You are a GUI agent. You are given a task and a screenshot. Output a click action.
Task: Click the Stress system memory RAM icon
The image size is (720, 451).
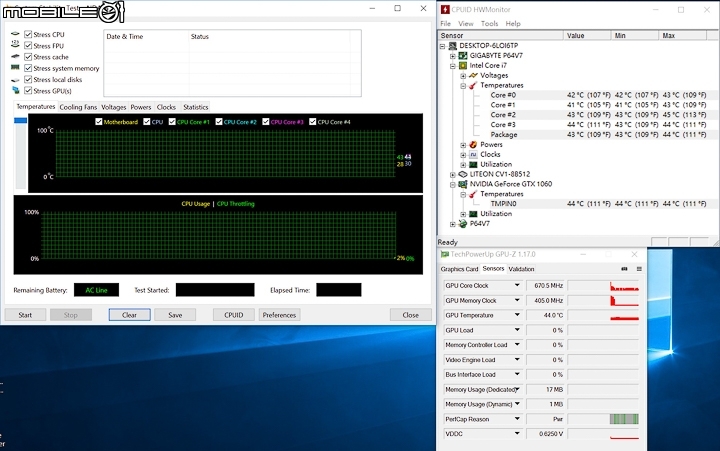pyautogui.click(x=15, y=68)
